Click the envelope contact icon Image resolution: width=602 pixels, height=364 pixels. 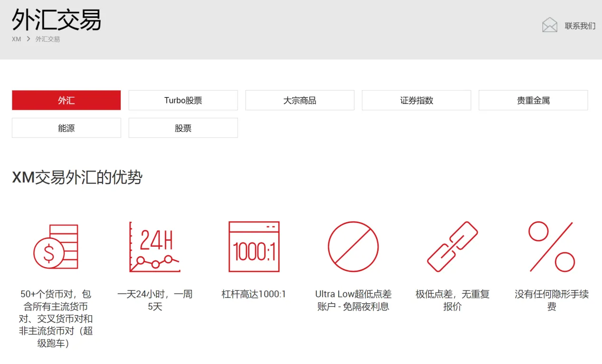pyautogui.click(x=550, y=25)
